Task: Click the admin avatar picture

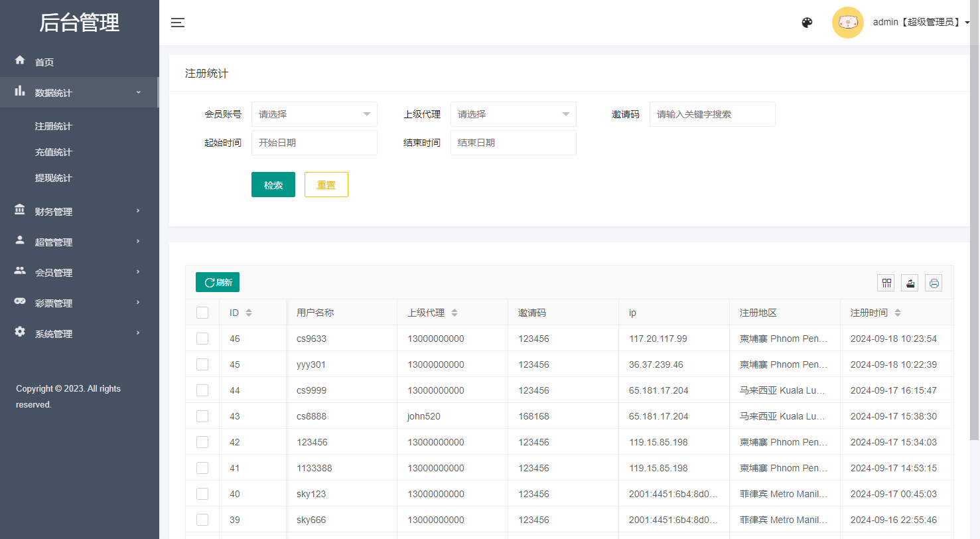Action: (x=847, y=23)
